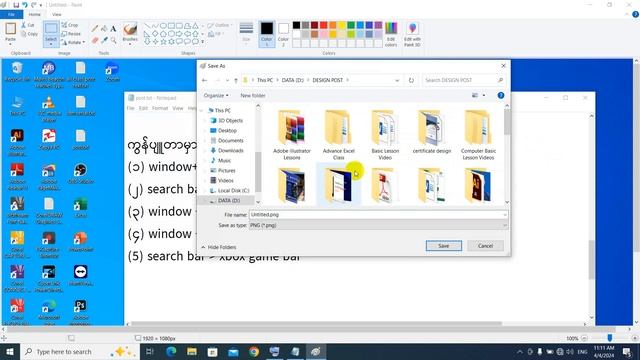Viewport: 640px width, 360px height.
Task: Open Google Chrome from the taskbar
Action: [254, 351]
